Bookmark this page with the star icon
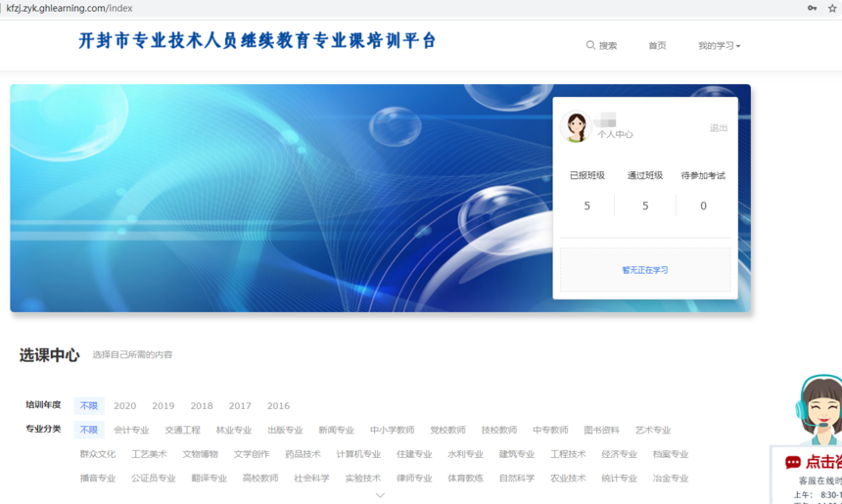842x504 pixels. click(x=832, y=8)
